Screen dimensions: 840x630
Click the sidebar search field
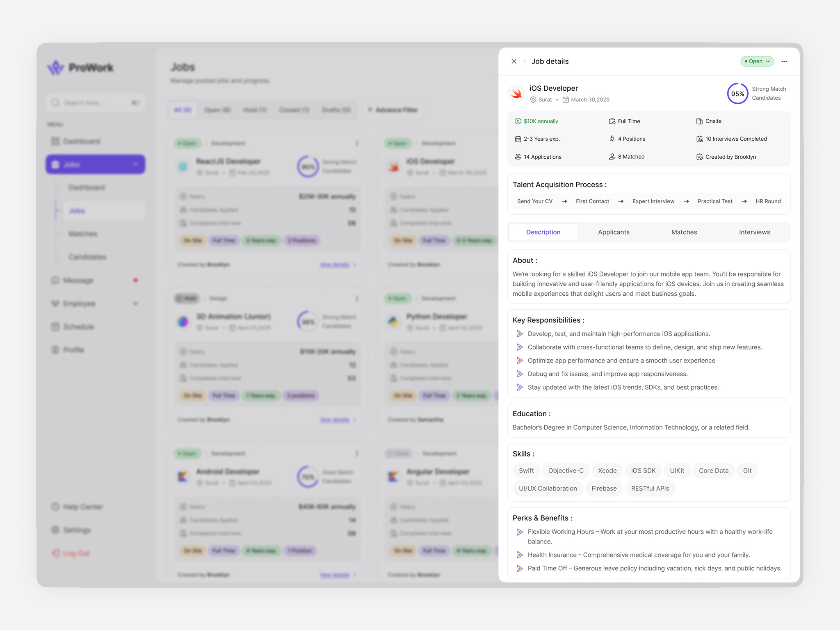[96, 103]
